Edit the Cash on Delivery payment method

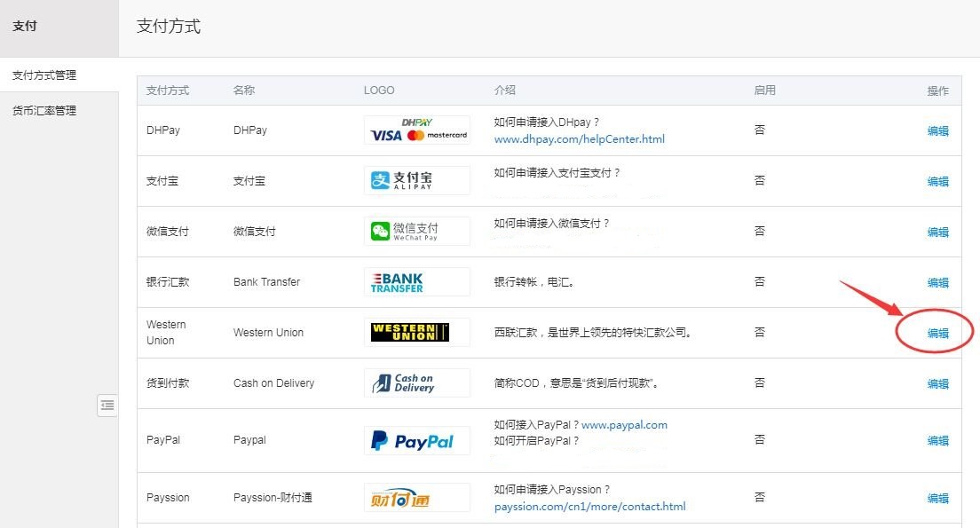pyautogui.click(x=937, y=384)
